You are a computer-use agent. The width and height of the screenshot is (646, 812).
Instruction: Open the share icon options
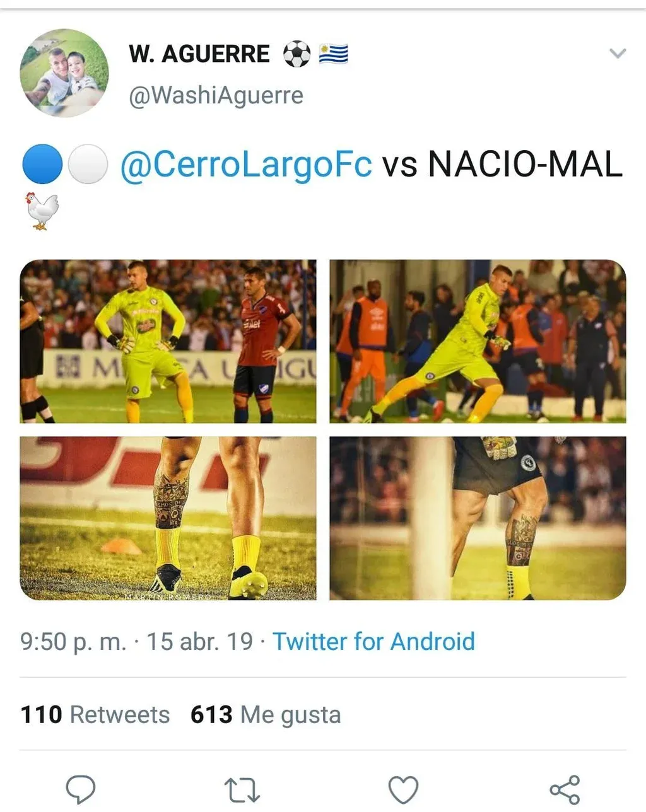click(565, 790)
